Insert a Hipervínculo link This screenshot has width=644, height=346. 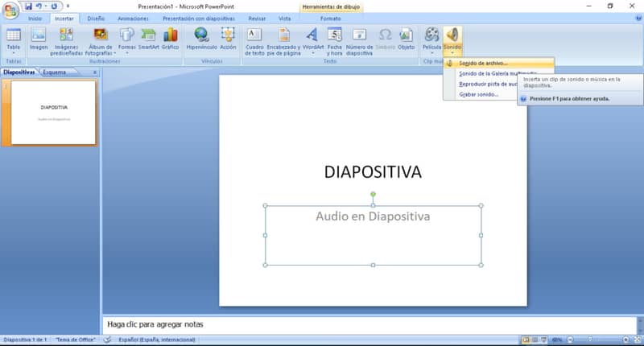[x=202, y=39]
